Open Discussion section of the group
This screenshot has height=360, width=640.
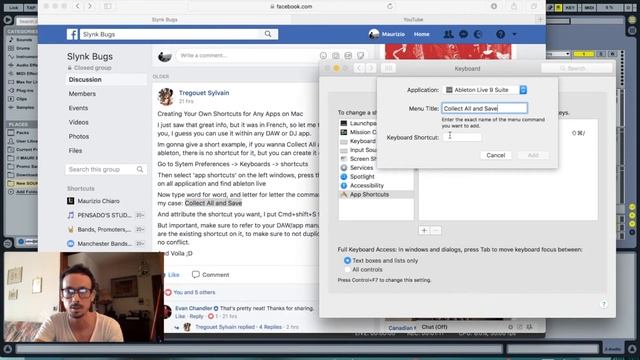[x=106, y=80]
